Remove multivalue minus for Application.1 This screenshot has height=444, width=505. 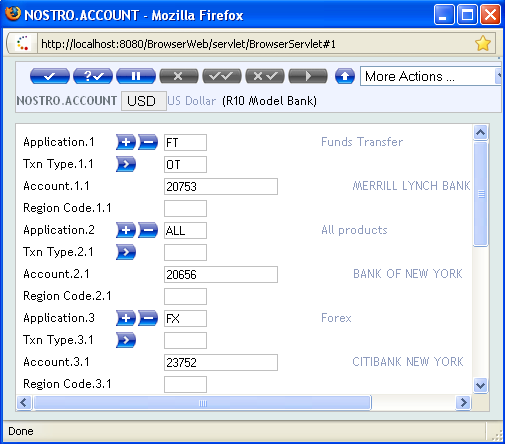click(148, 142)
